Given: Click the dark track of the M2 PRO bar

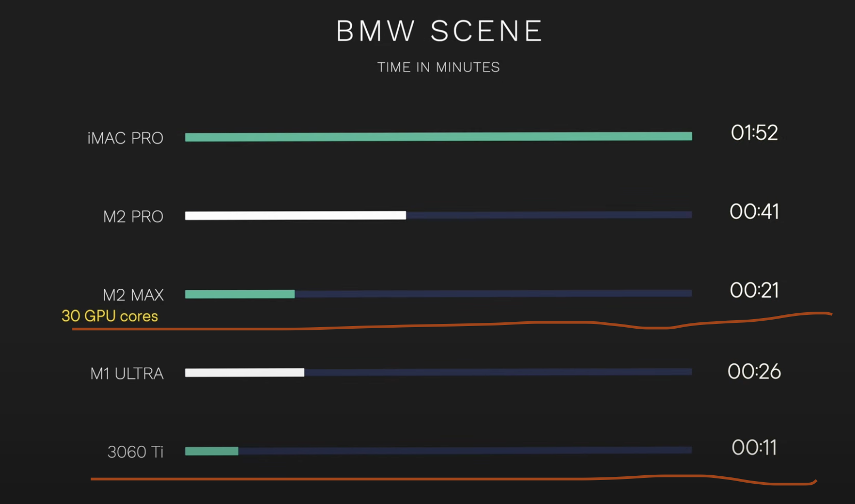Looking at the screenshot, I should pyautogui.click(x=549, y=215).
